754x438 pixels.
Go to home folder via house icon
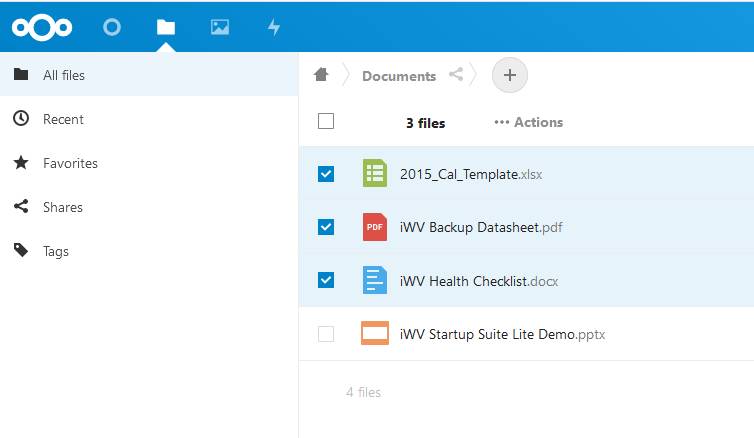[321, 75]
